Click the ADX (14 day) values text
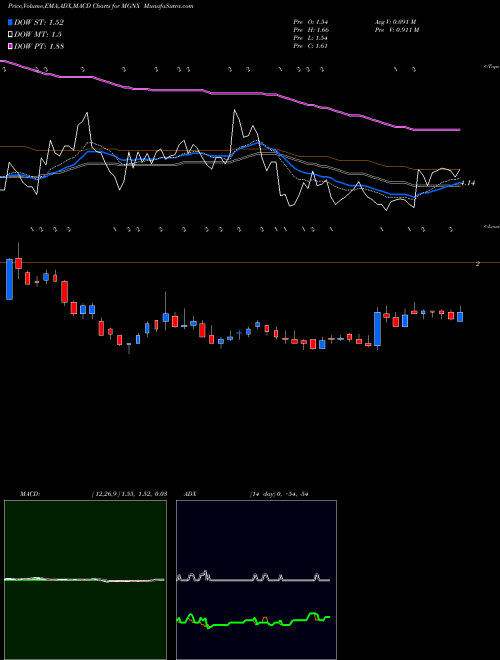 click(279, 494)
